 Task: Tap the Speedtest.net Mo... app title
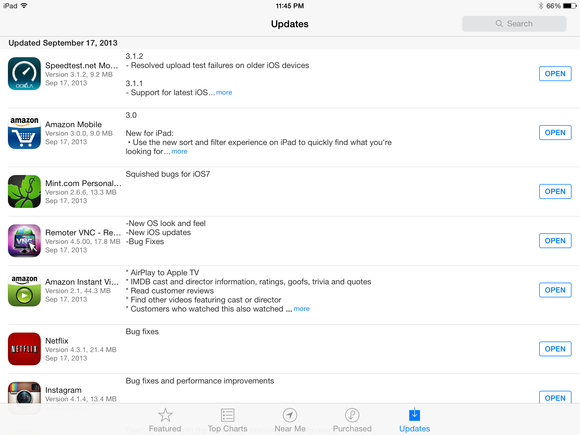(x=82, y=65)
